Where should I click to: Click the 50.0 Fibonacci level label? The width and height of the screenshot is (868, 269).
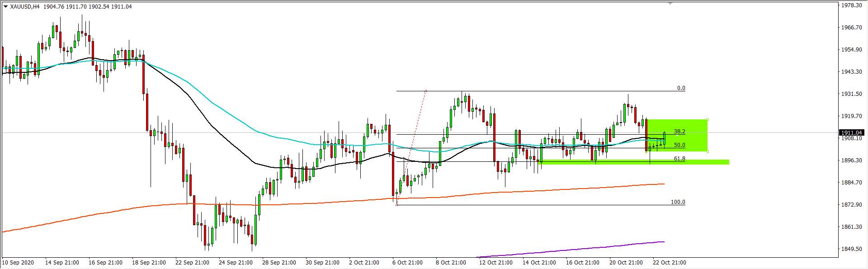pos(679,145)
